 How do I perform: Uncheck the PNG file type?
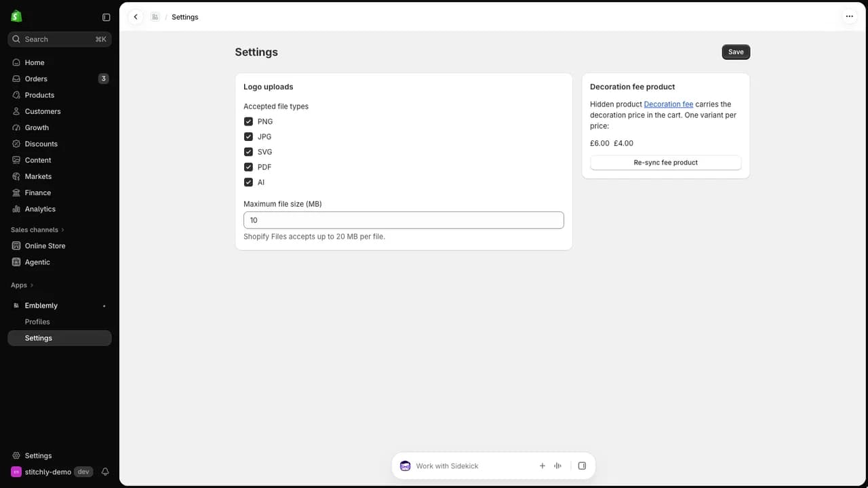(x=248, y=121)
